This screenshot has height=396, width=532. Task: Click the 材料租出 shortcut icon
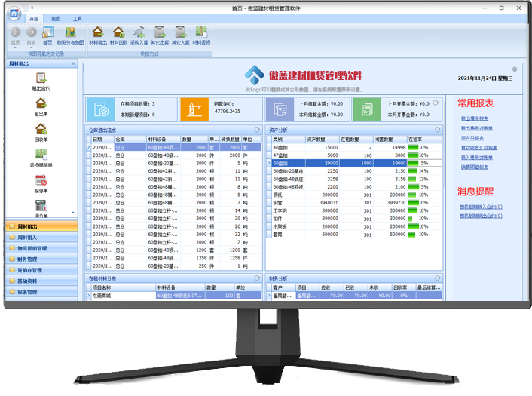tap(97, 35)
